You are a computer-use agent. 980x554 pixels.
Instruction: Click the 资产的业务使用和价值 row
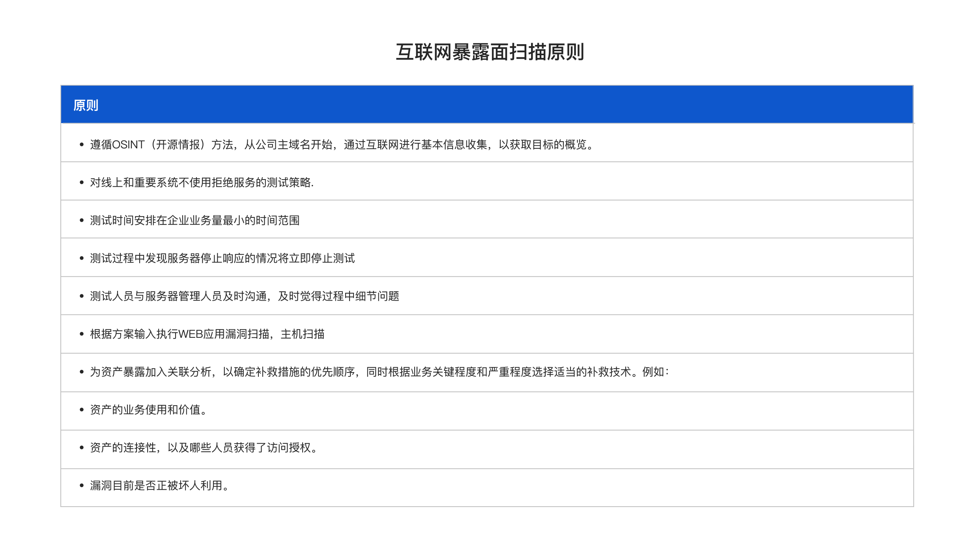coord(148,410)
